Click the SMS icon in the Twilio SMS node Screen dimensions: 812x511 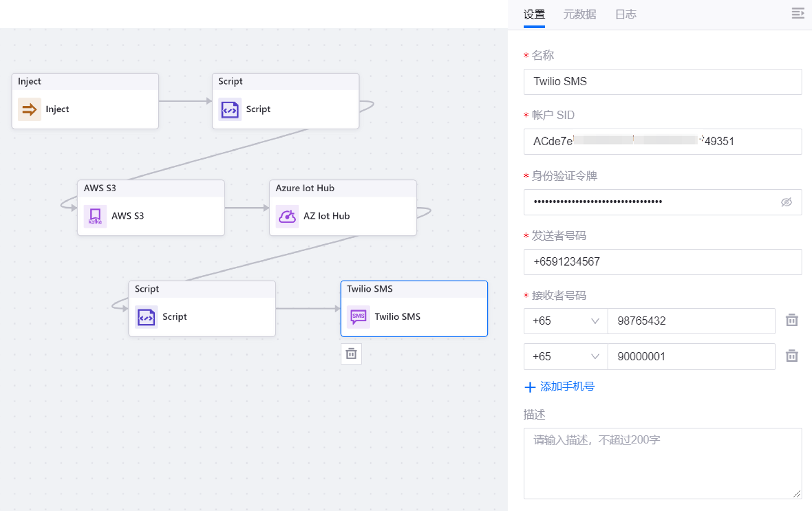pyautogui.click(x=358, y=317)
